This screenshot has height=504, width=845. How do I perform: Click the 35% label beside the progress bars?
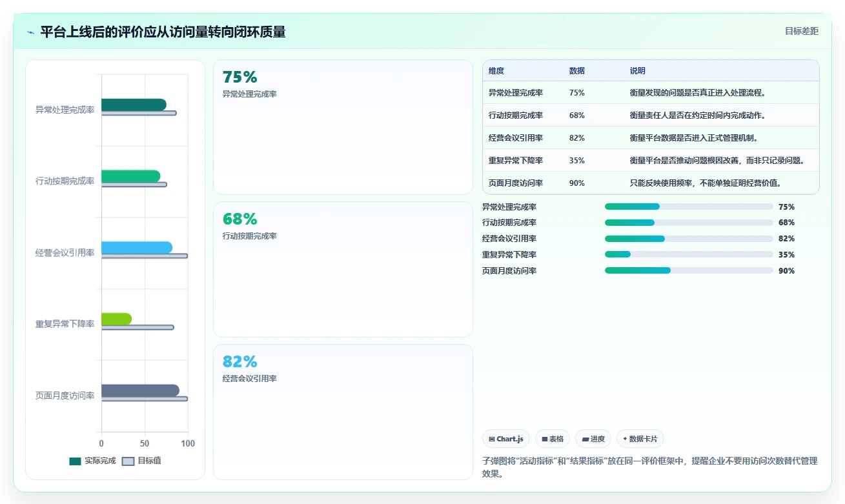[x=786, y=254]
